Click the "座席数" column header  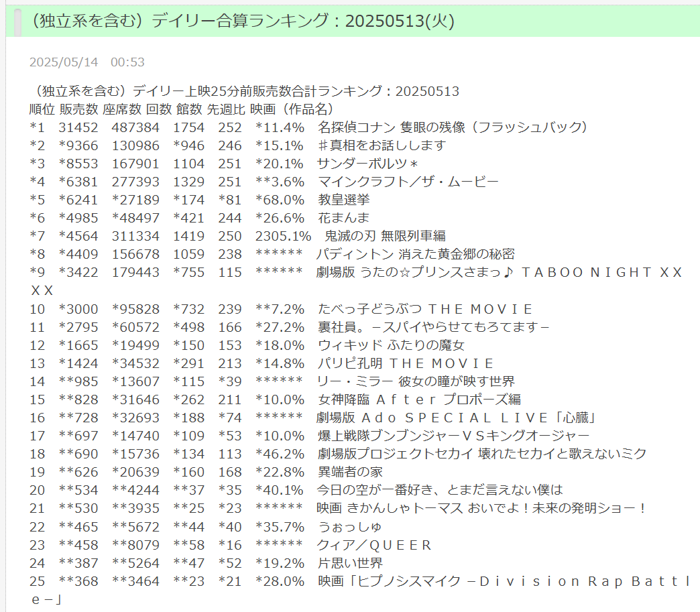coord(122,109)
